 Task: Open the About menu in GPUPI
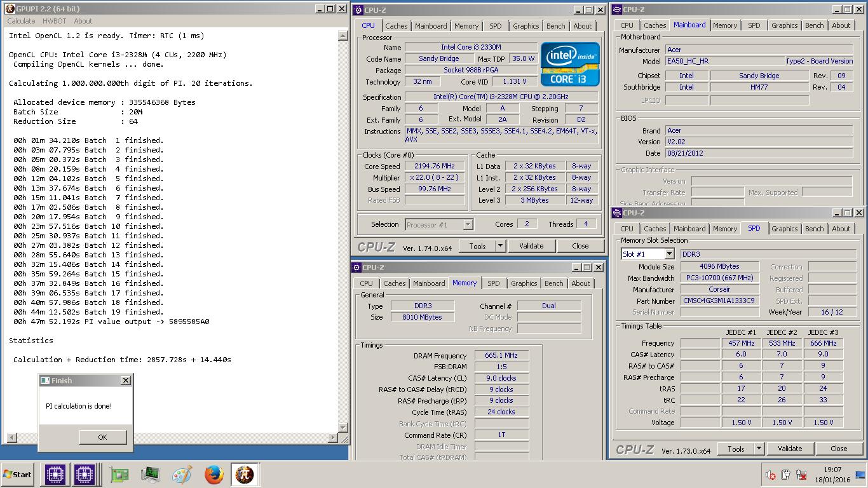tap(83, 21)
